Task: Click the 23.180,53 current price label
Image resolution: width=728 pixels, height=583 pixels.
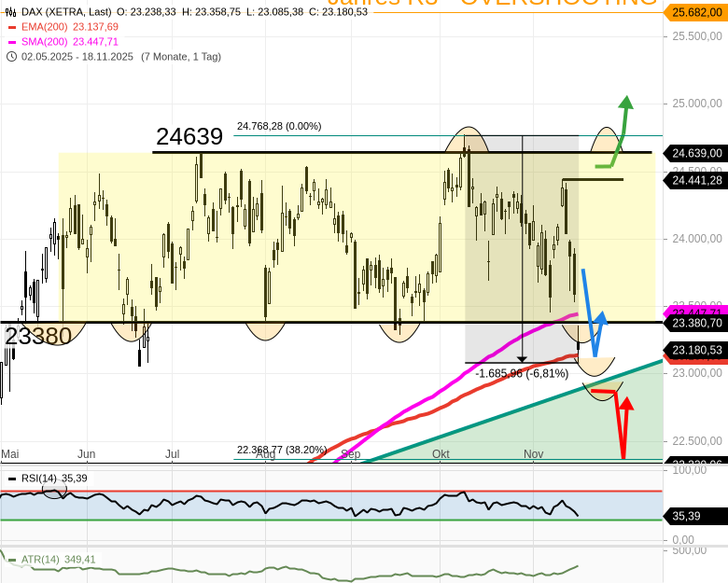Action: 696,350
